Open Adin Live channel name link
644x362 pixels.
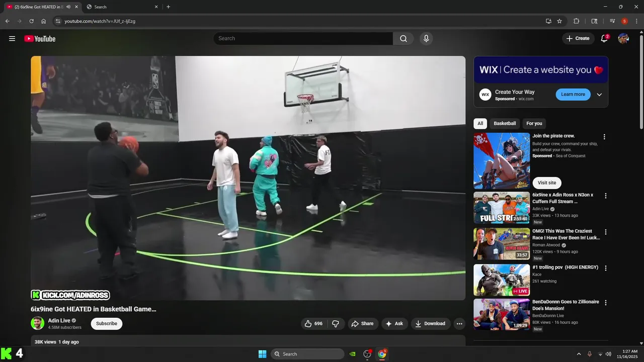click(x=59, y=321)
